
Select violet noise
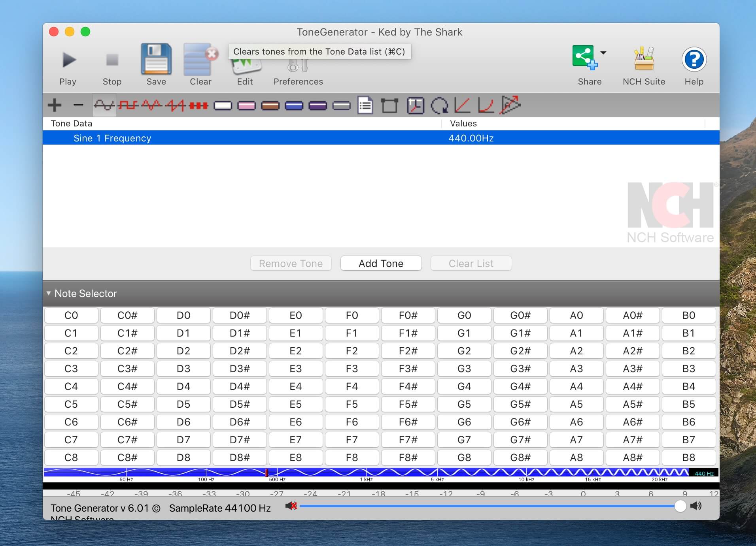click(318, 105)
